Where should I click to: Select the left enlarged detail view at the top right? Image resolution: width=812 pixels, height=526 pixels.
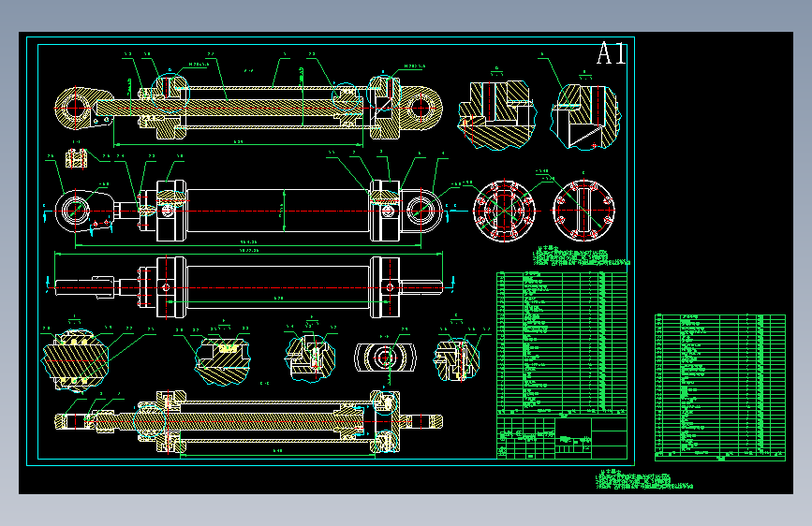[496, 115]
